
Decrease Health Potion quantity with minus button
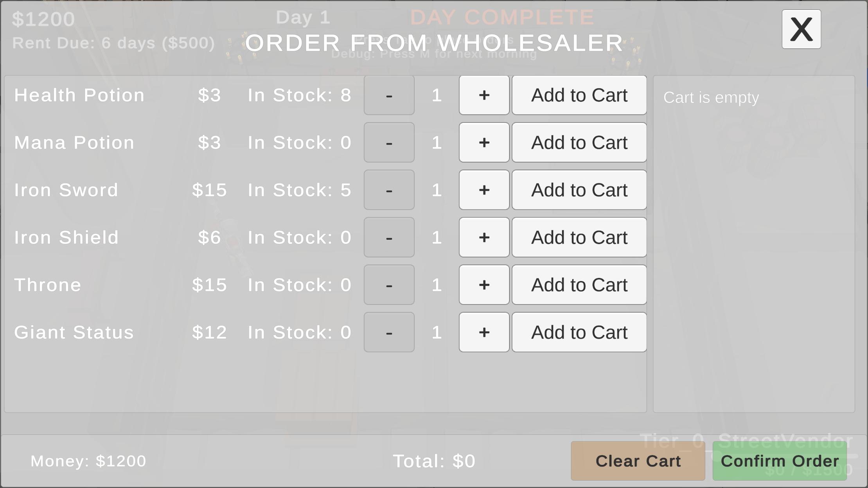pyautogui.click(x=389, y=95)
